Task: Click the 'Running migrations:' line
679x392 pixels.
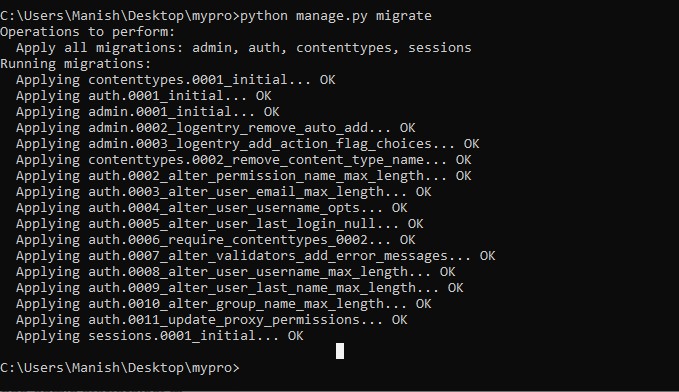Action: pos(75,64)
